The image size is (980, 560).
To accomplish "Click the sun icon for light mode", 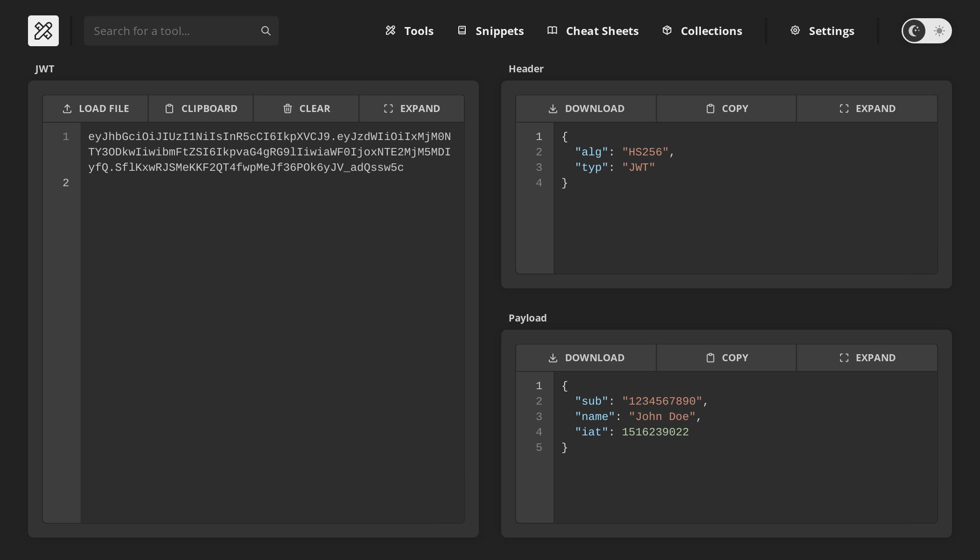I will (x=939, y=31).
